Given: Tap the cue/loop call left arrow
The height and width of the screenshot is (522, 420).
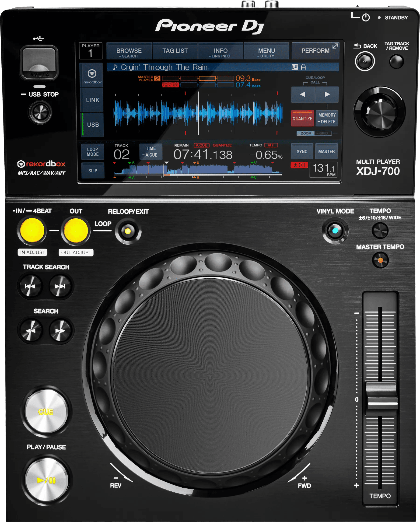Looking at the screenshot, I should pyautogui.click(x=303, y=95).
